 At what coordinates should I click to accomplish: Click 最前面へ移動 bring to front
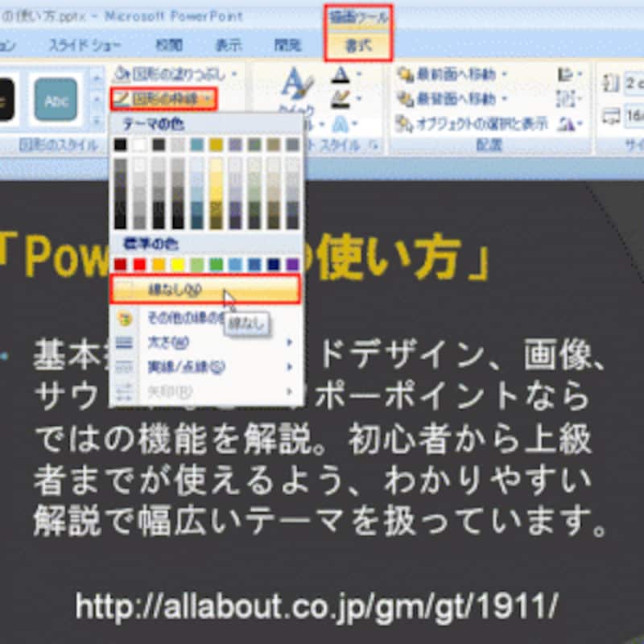tap(452, 75)
